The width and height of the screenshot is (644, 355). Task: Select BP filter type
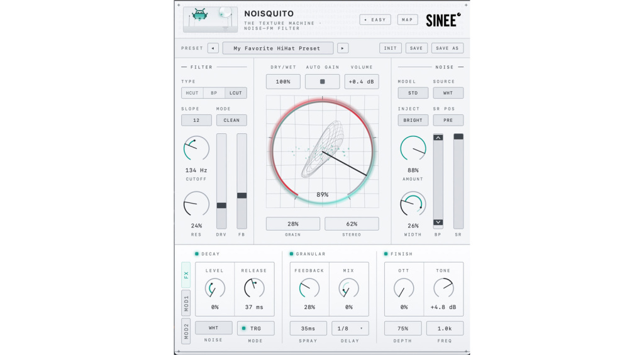point(214,93)
